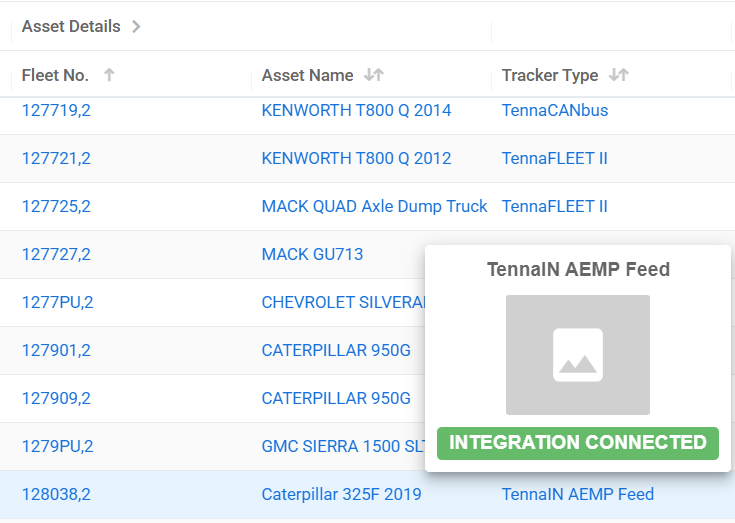Image resolution: width=735 pixels, height=523 pixels.
Task: Open CATERPILLAR 950G in row 127901,2
Action: 336,351
